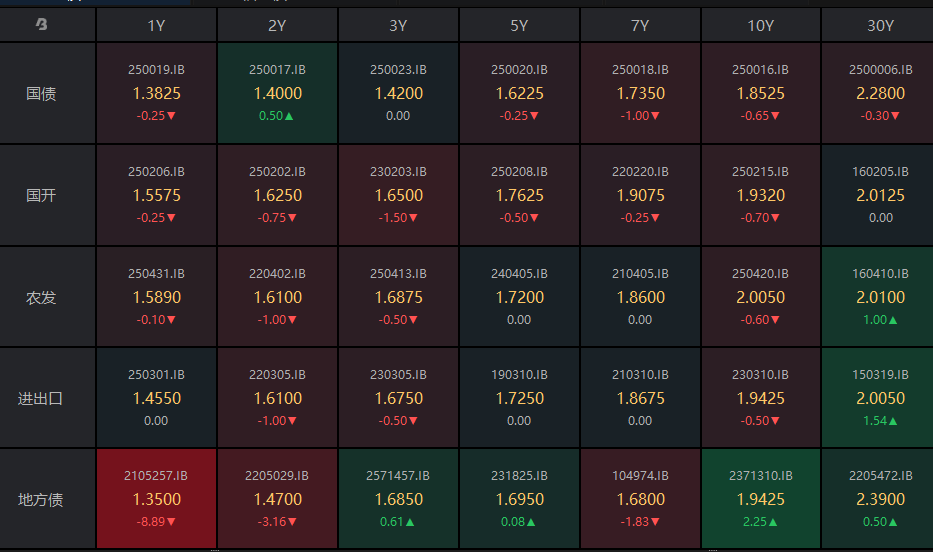This screenshot has width=933, height=552.
Task: Open bond 240405.IB yielding 1.7200
Action: tap(519, 297)
